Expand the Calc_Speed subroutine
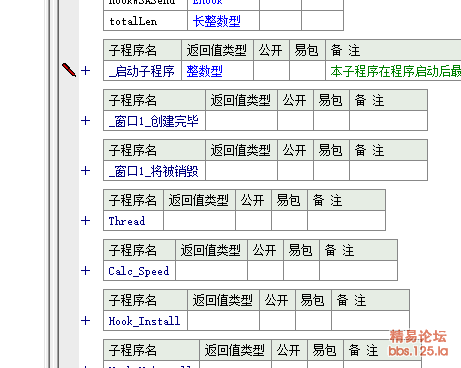The height and width of the screenshot is (368, 461). pyautogui.click(x=86, y=270)
